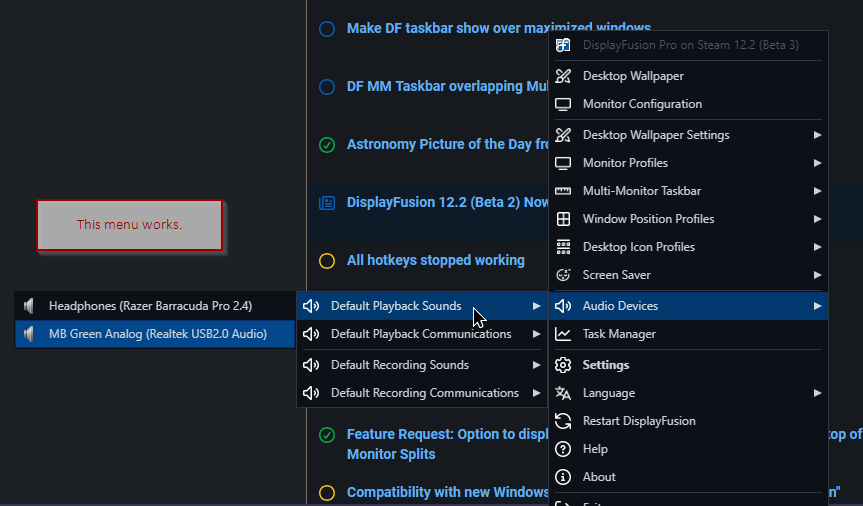This screenshot has height=506, width=863.
Task: Click the Monitor Profiles monitor icon
Action: [563, 163]
